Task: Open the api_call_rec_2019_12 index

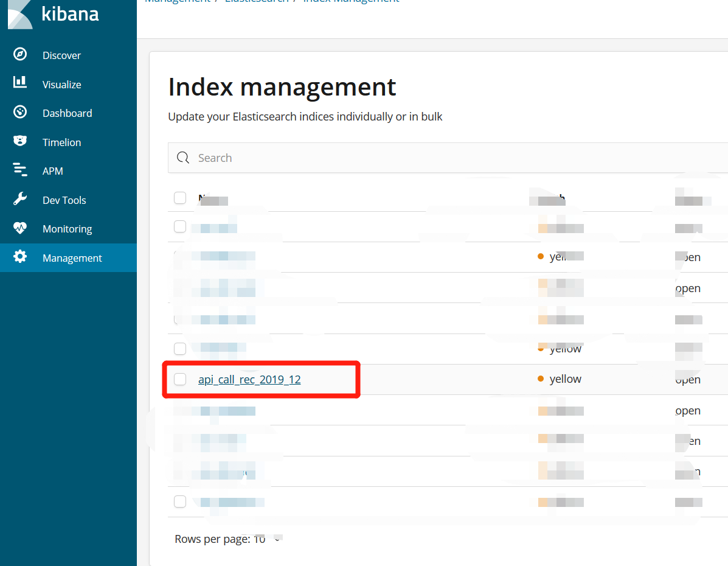Action: click(x=249, y=379)
